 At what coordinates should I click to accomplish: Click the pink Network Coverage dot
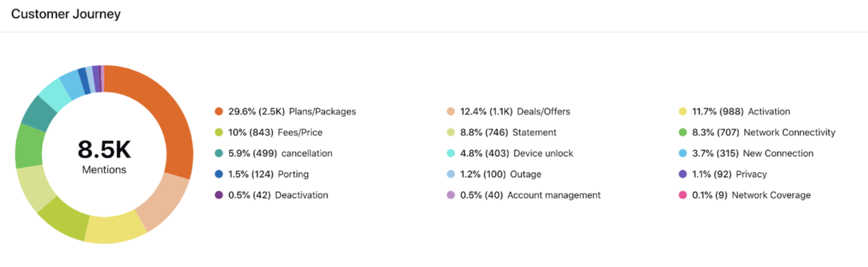(683, 195)
